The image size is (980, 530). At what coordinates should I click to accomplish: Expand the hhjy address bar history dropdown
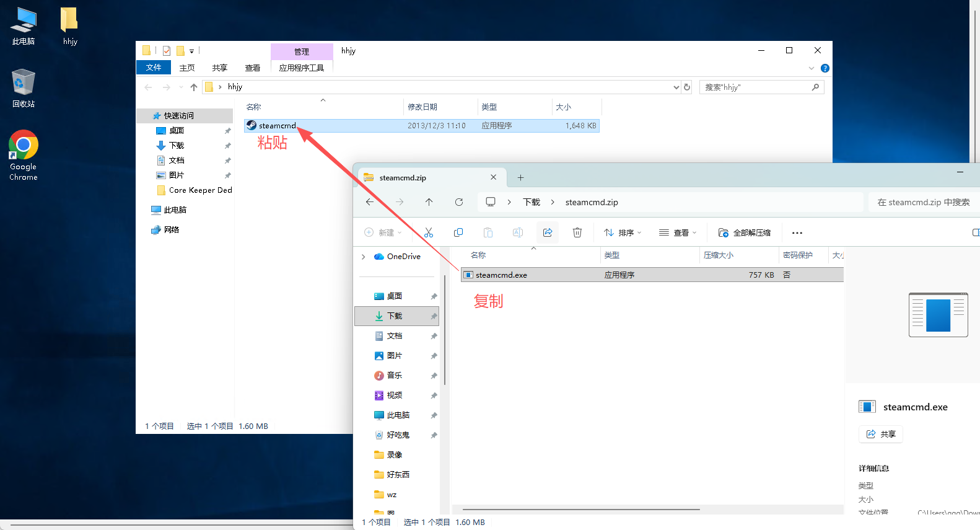(676, 87)
